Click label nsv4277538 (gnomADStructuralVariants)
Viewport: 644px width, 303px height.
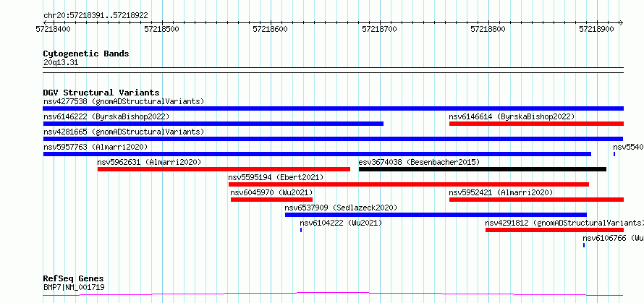124,101
